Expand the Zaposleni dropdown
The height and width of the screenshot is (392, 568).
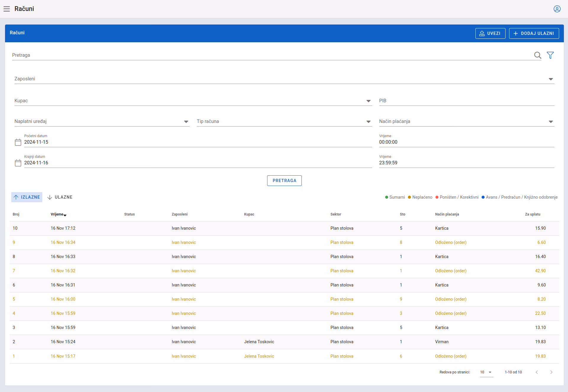tap(551, 79)
